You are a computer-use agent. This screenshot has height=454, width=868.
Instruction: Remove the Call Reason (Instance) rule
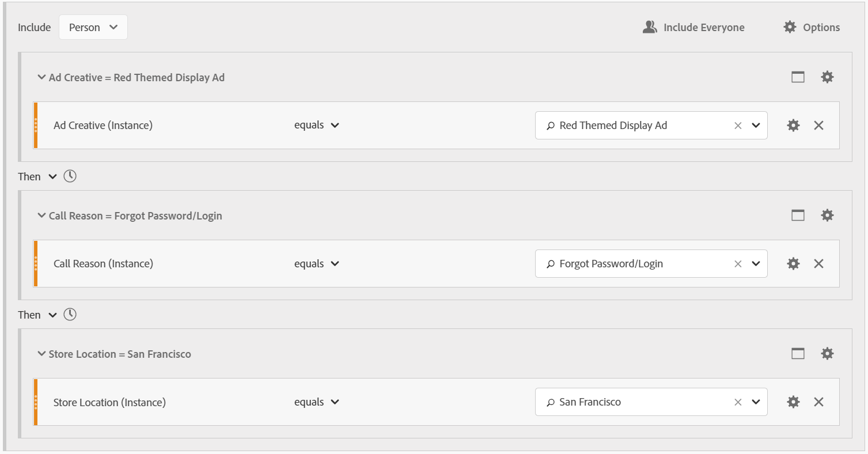(x=818, y=264)
